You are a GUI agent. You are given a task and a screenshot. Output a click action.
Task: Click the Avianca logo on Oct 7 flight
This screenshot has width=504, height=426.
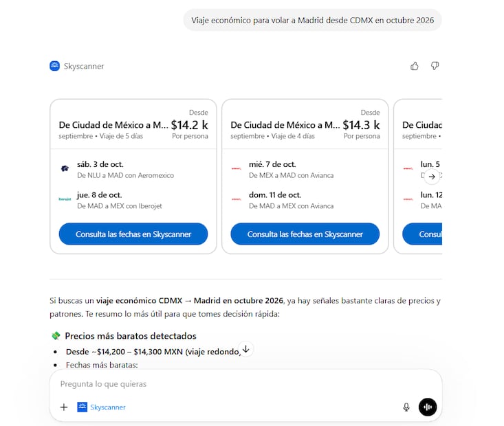pyautogui.click(x=237, y=169)
